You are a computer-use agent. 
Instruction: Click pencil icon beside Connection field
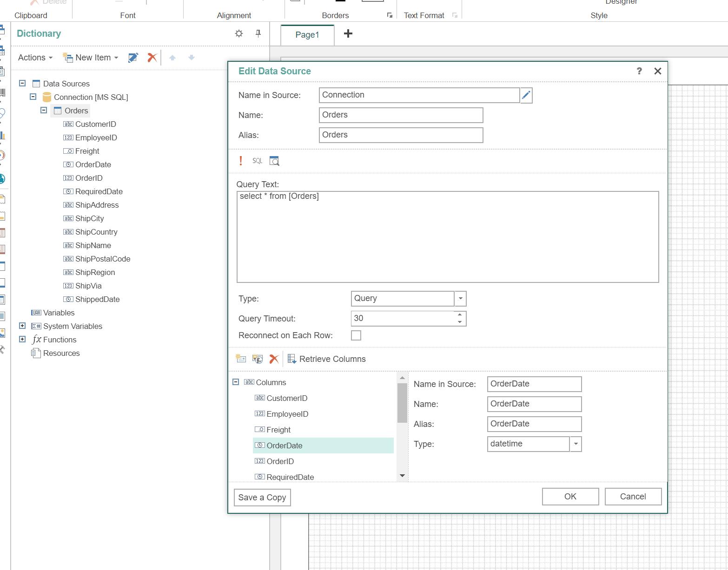click(x=526, y=95)
